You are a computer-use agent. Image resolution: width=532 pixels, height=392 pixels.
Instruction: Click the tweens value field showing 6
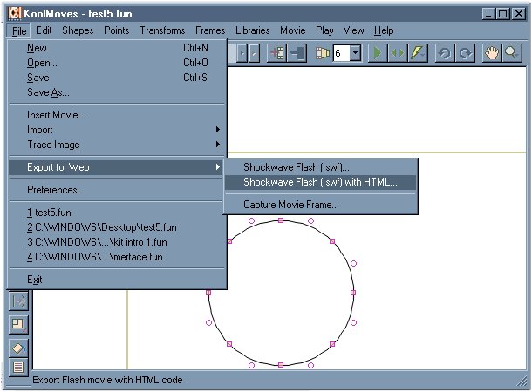pos(341,53)
